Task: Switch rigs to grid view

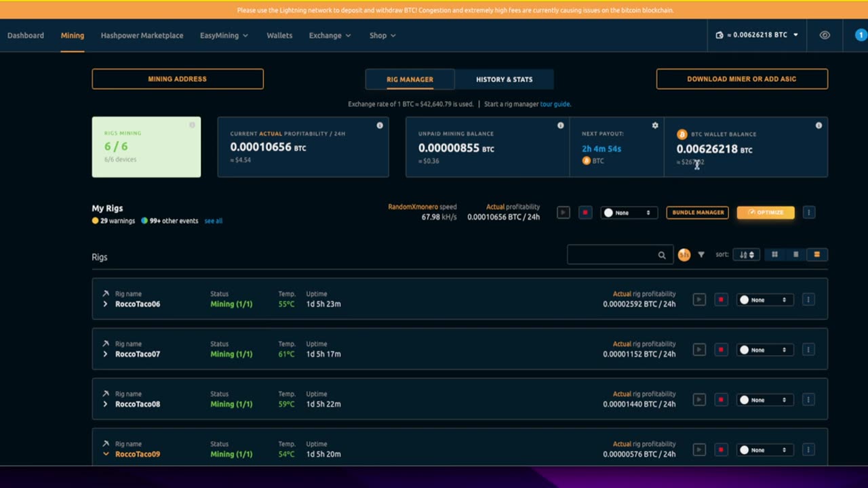Action: [x=775, y=255]
